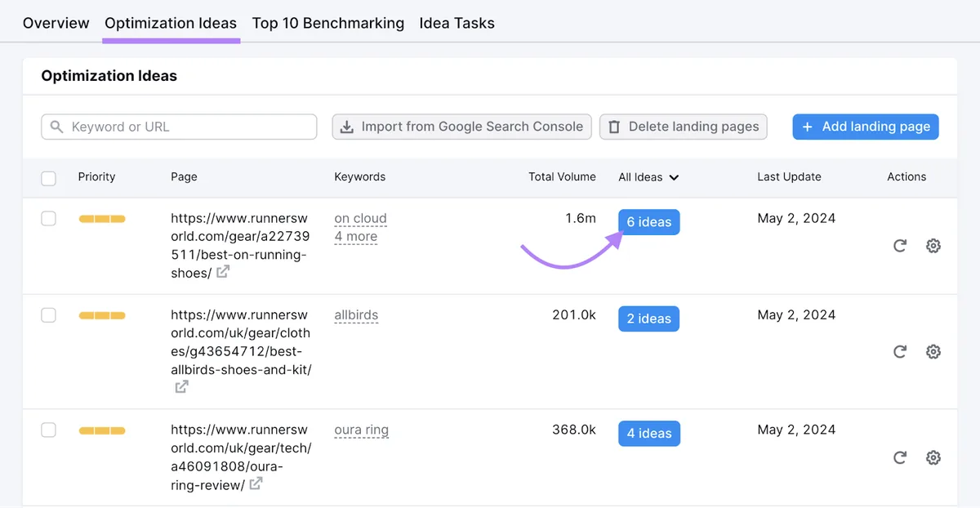The width and height of the screenshot is (980, 508).
Task: Open oura-ring-review external link icon
Action: [256, 483]
